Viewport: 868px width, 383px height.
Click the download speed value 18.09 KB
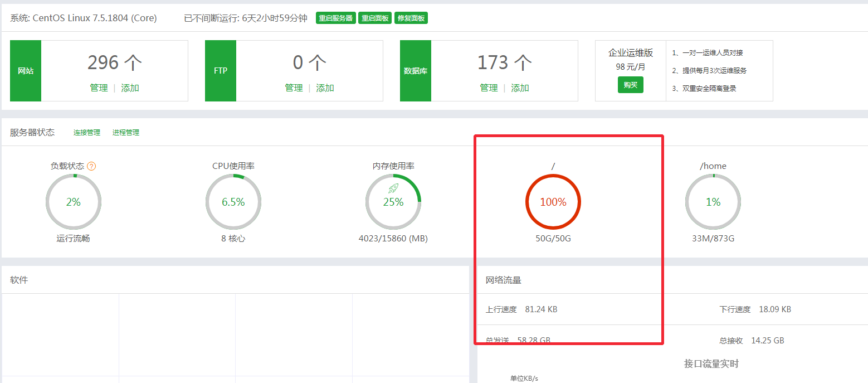pos(775,309)
